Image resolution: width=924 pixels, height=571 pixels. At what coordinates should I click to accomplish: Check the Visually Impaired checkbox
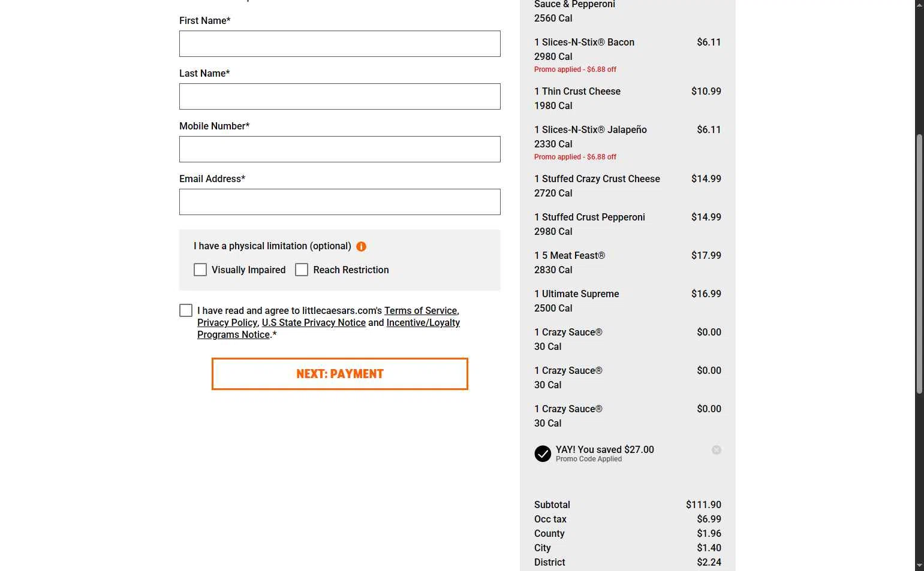pos(200,270)
